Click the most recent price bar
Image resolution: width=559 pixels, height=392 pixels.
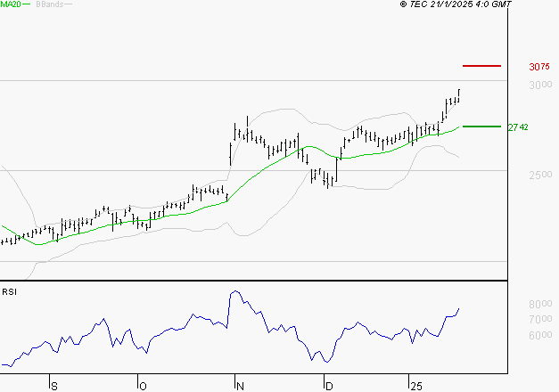tap(459, 94)
